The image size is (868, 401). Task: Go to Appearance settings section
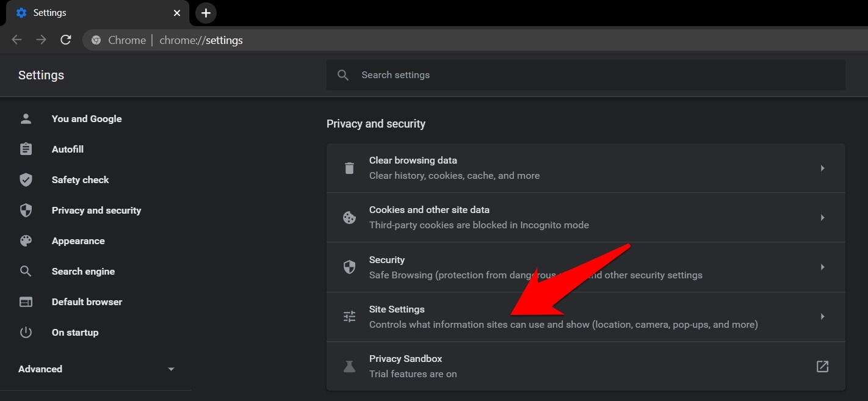[x=78, y=240]
